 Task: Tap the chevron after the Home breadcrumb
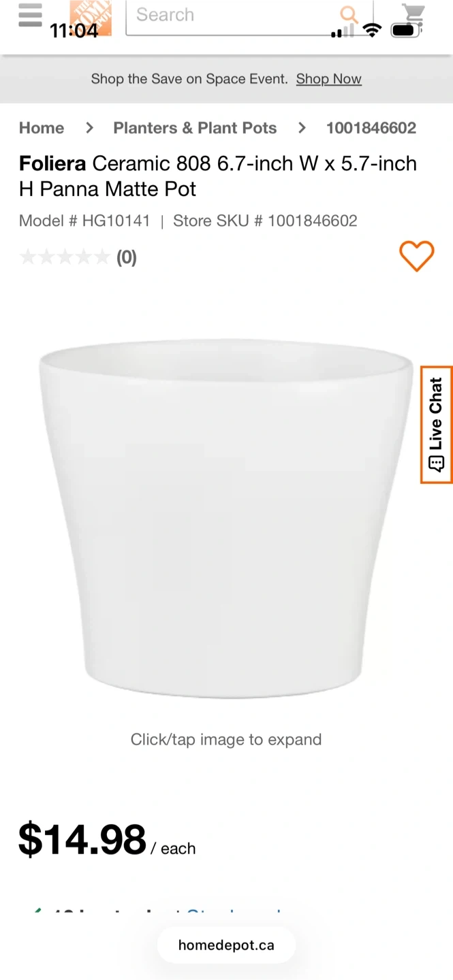(x=89, y=128)
